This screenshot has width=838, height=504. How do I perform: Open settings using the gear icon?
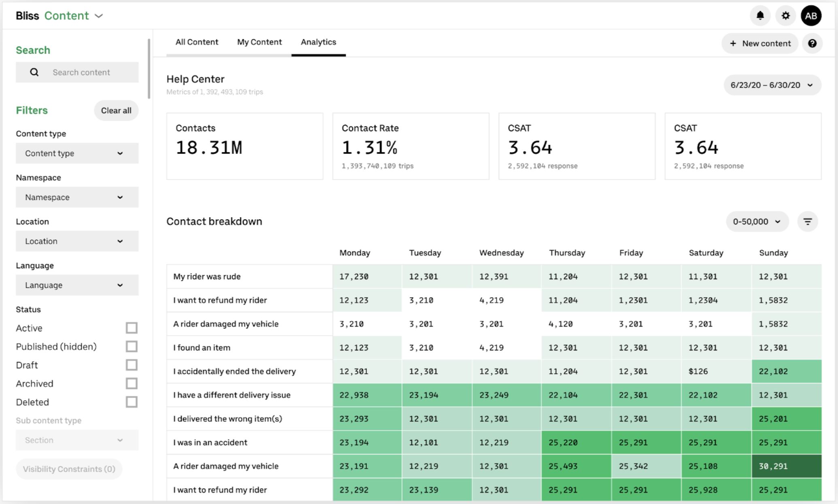pos(785,15)
